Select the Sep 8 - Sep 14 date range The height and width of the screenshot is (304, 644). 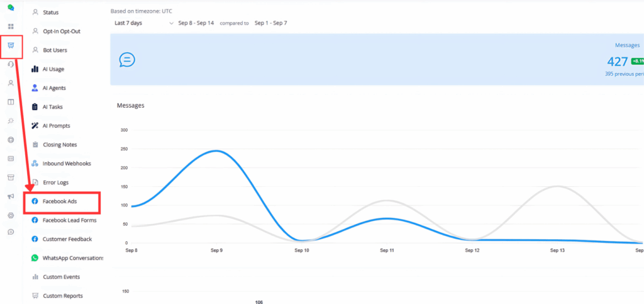[196, 23]
